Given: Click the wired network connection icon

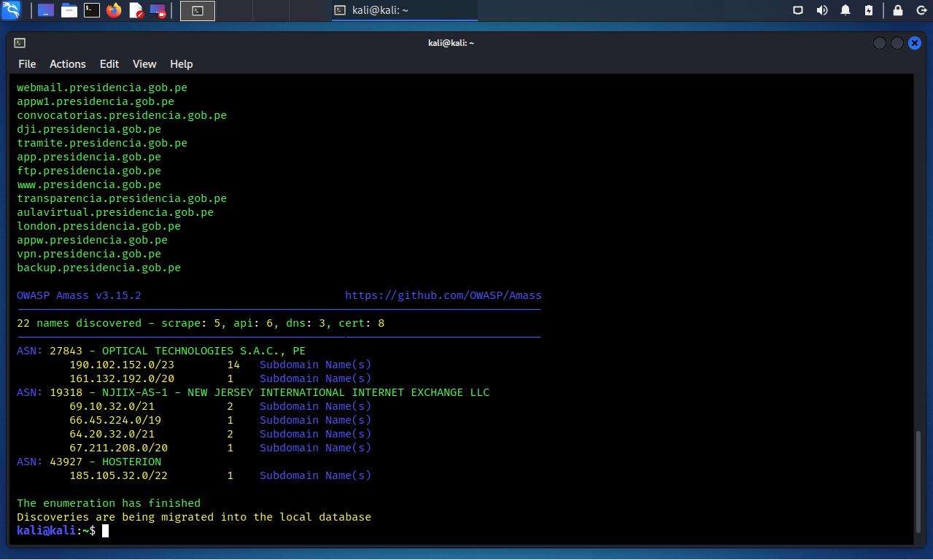Looking at the screenshot, I should tap(799, 10).
